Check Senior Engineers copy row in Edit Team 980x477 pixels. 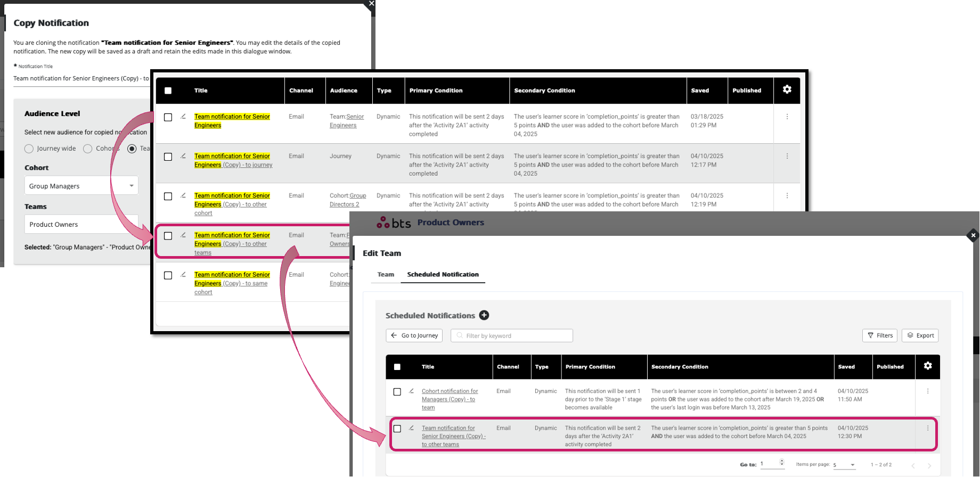pyautogui.click(x=397, y=429)
